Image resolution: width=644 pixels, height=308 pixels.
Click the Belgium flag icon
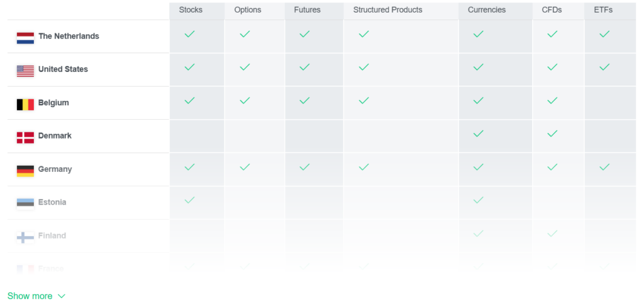[x=25, y=104]
